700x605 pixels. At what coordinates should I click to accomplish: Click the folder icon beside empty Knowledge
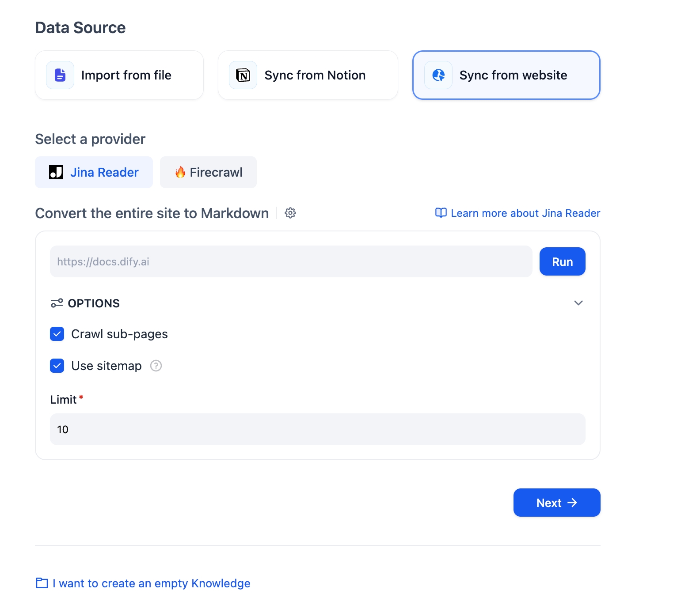pyautogui.click(x=42, y=583)
